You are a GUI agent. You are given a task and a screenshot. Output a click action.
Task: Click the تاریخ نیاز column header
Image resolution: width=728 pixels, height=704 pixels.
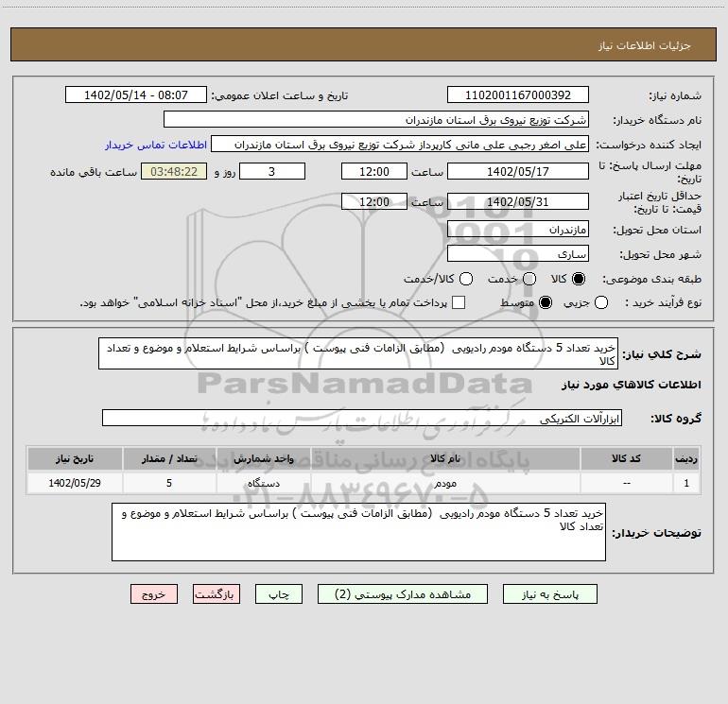[75, 458]
